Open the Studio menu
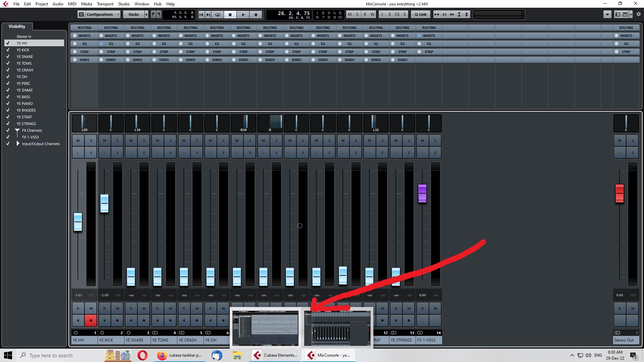644x362 pixels. coord(124,4)
